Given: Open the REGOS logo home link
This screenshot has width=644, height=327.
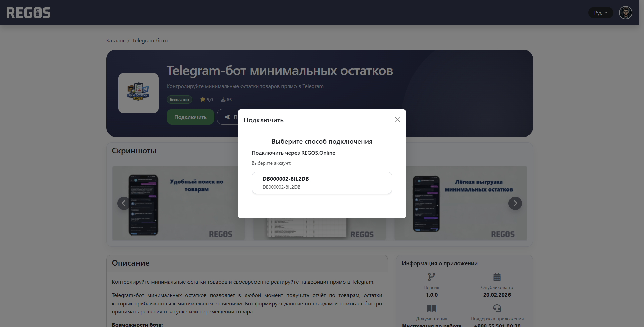Looking at the screenshot, I should [29, 13].
